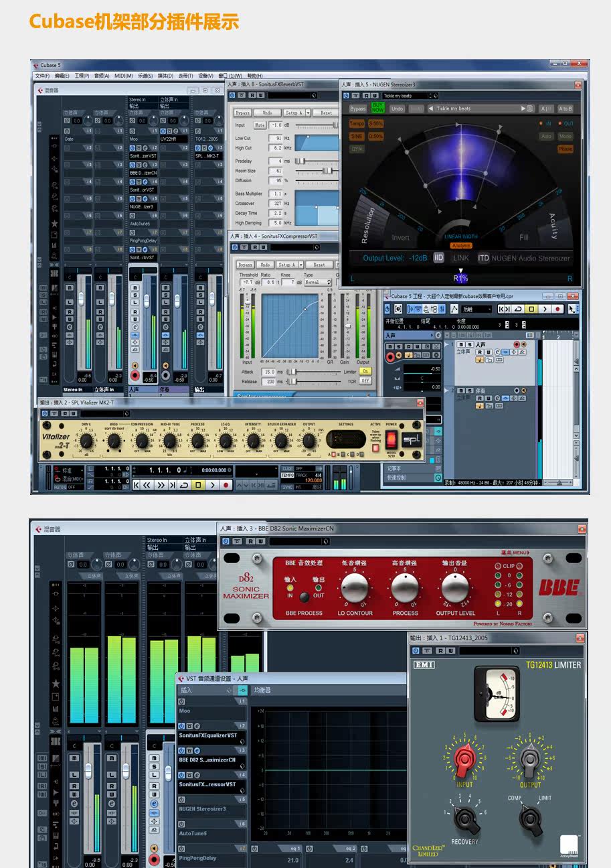Screen dimensions: 611x868
Task: Toggle the Limiter On button in Compressor
Action: 365,371
